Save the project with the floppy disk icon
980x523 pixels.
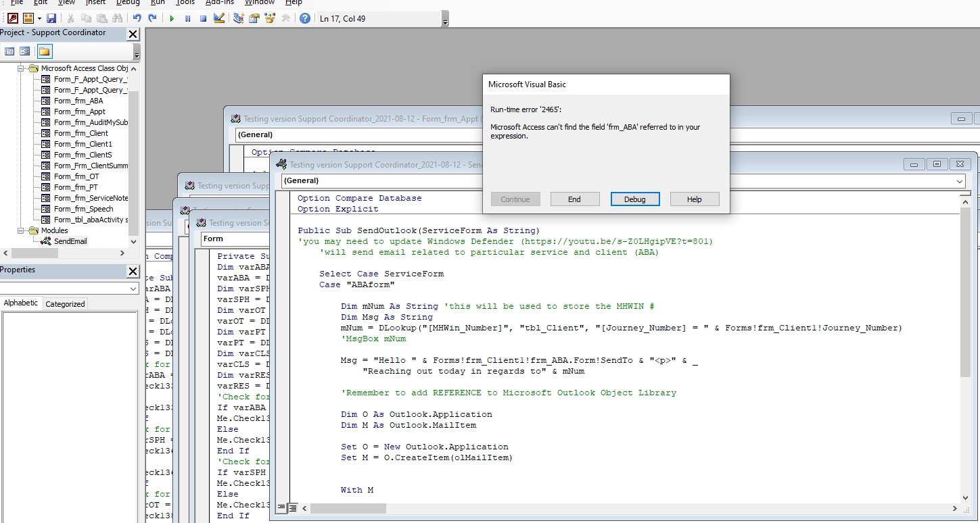[x=51, y=18]
